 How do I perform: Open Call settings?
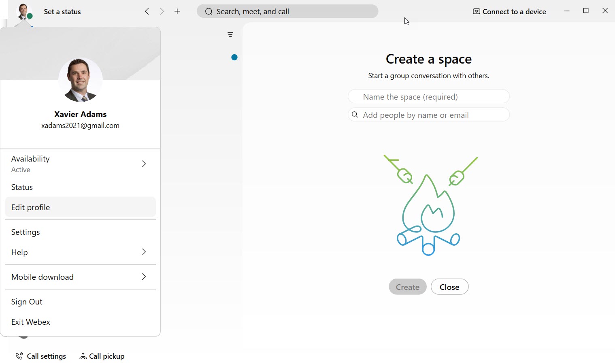(x=40, y=356)
